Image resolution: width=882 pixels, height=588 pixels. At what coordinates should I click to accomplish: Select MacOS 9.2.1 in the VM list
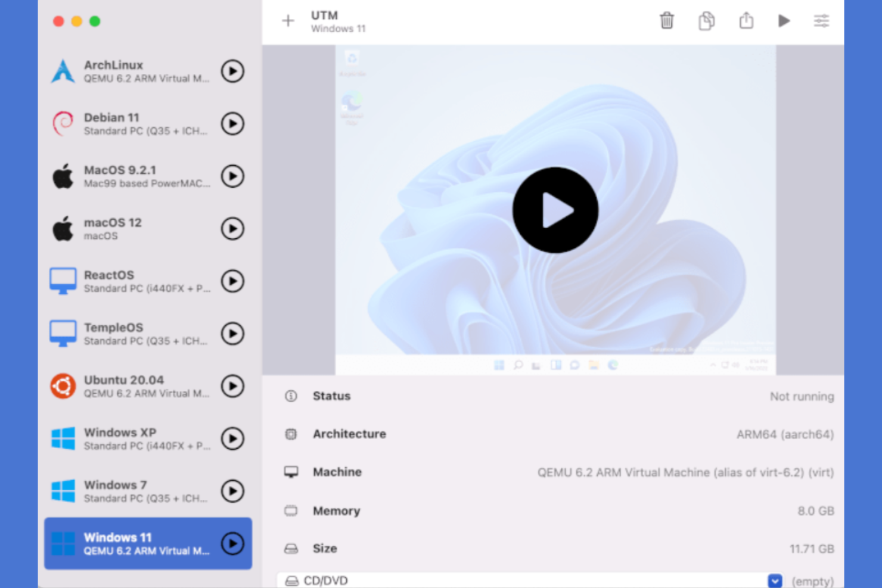(148, 176)
